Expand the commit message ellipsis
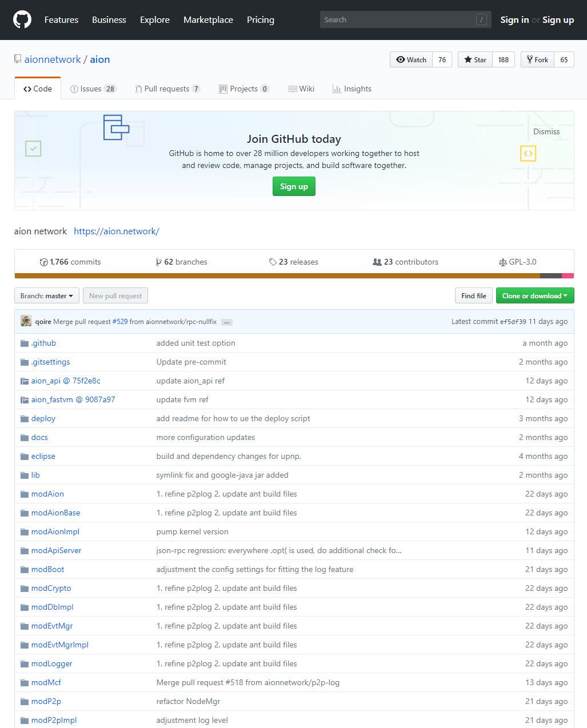The image size is (587, 728). click(x=226, y=322)
